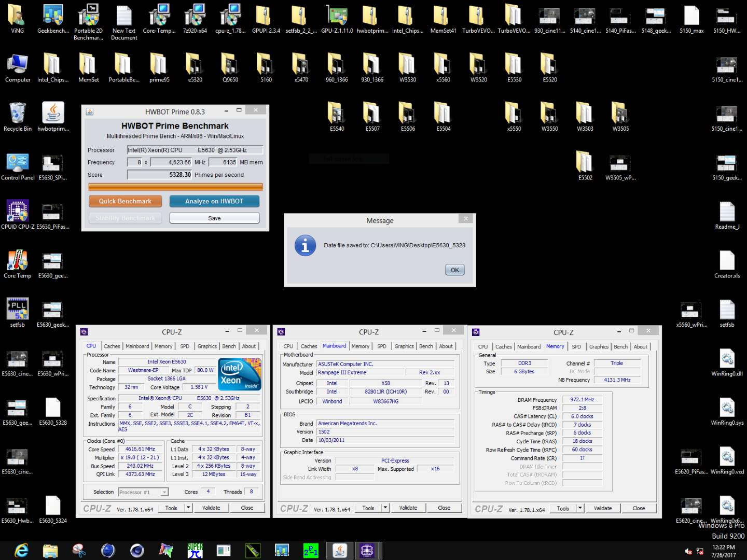
Task: Click OK in the Message dialog
Action: point(455,270)
